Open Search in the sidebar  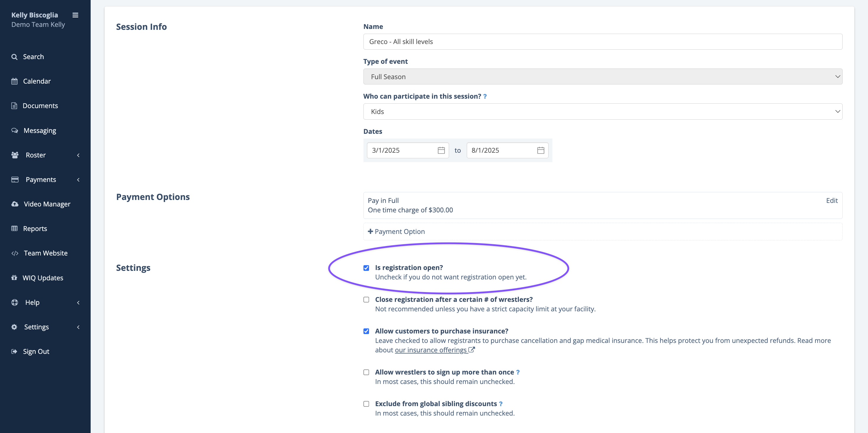(x=33, y=57)
